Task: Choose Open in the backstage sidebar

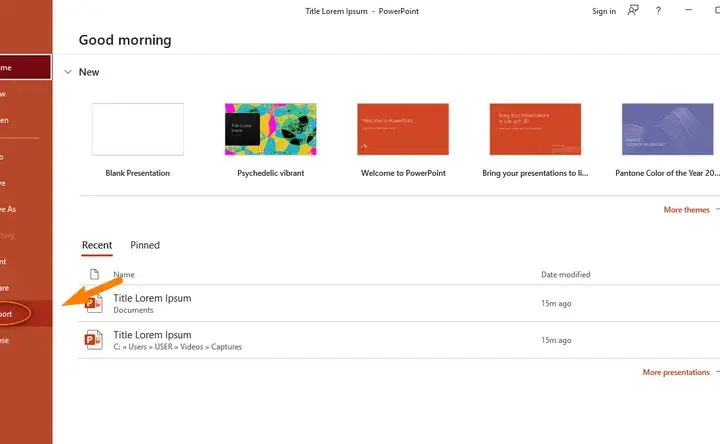Action: click(x=25, y=120)
